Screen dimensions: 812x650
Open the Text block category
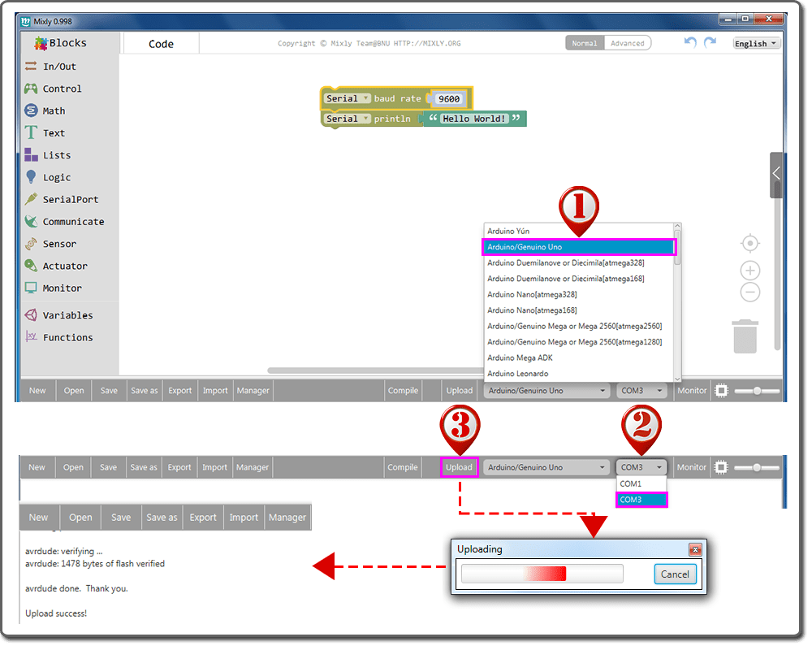pyautogui.click(x=54, y=133)
